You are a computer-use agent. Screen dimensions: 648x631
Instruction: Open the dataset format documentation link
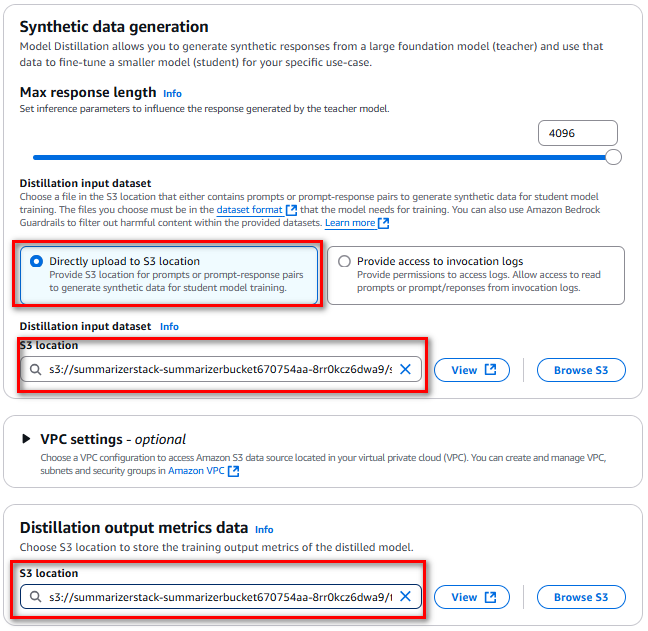249,210
